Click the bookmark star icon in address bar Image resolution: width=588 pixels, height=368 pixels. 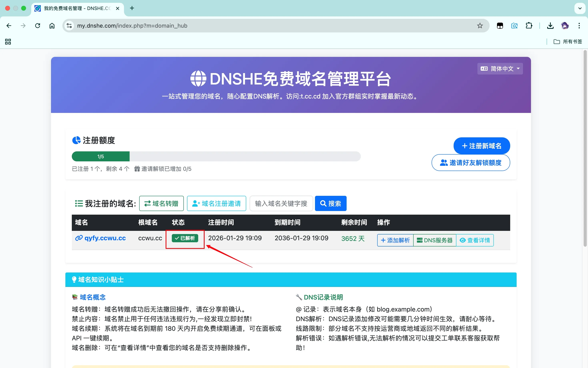click(480, 26)
